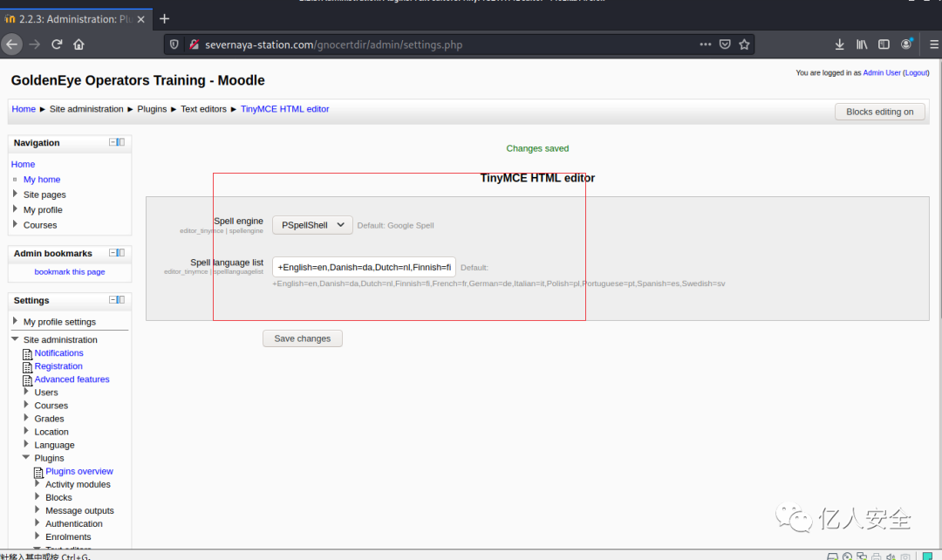
Task: Expand Courses in Navigation block
Action: coord(15,224)
